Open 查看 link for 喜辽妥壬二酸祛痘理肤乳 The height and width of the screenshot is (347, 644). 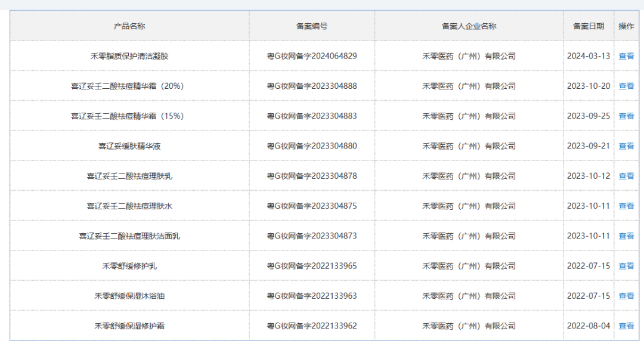tap(626, 176)
